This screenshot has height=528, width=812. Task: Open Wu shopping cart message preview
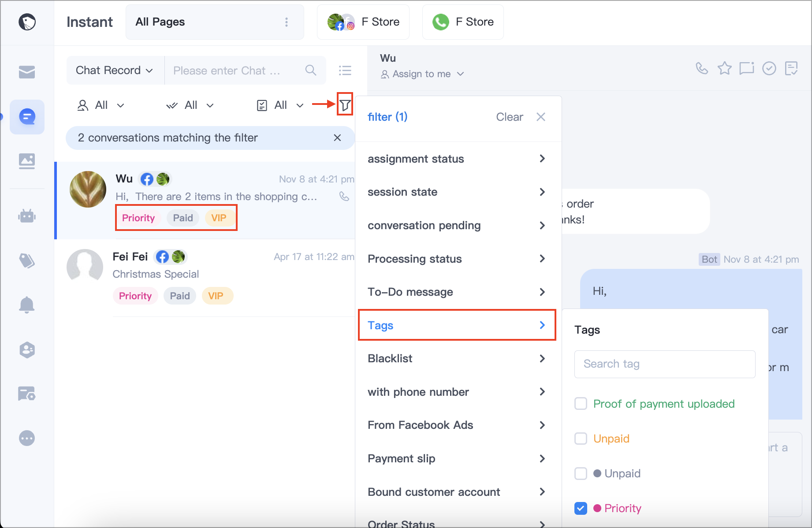pos(216,197)
